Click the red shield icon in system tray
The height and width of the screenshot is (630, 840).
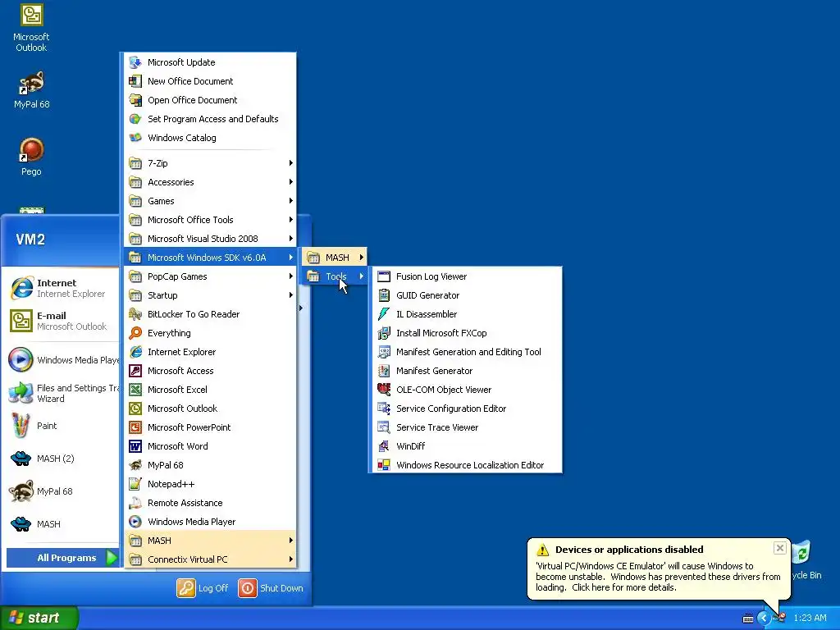(x=781, y=619)
